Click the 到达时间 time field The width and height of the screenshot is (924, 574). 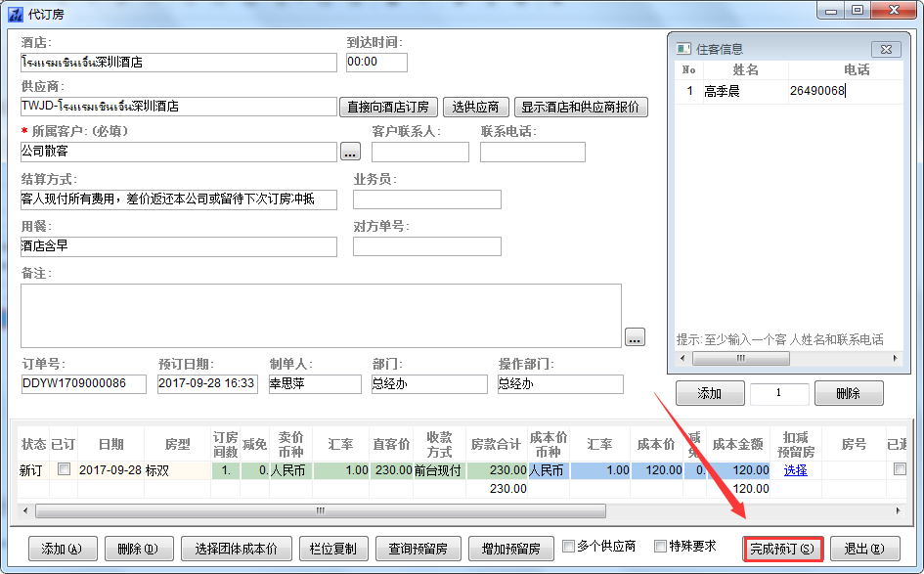(x=376, y=62)
